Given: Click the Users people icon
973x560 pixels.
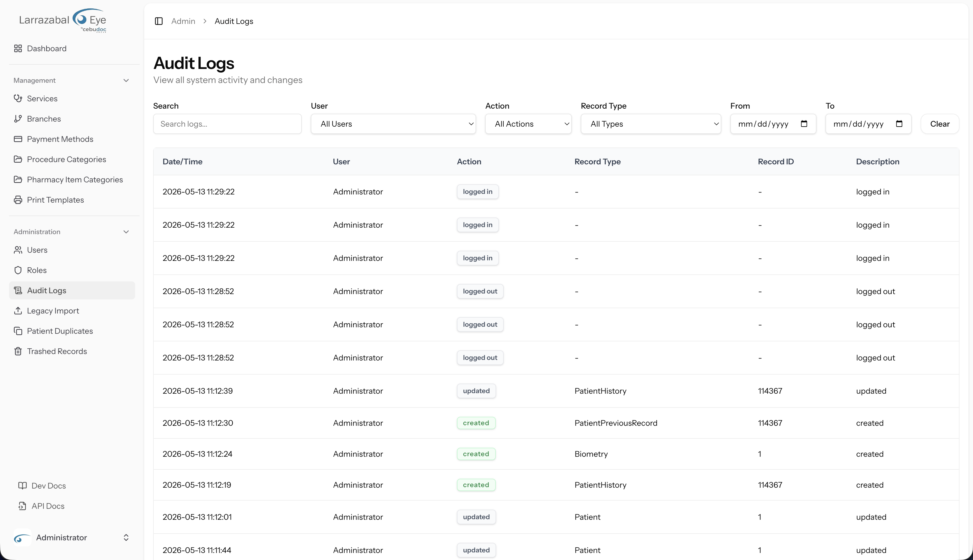Looking at the screenshot, I should click(x=18, y=250).
